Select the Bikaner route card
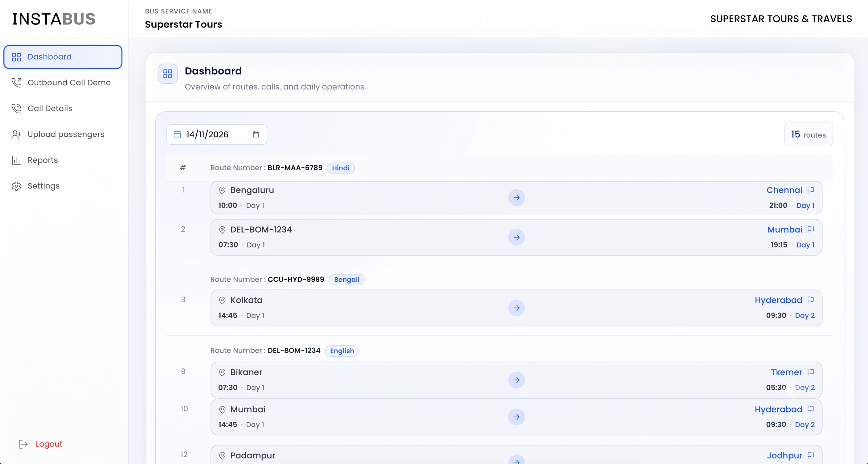This screenshot has width=868, height=464. (516, 380)
